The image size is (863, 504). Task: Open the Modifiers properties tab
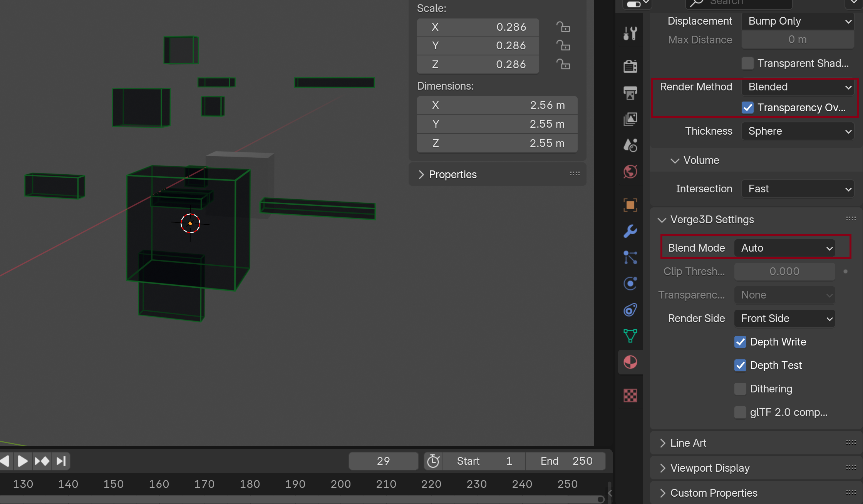point(630,231)
